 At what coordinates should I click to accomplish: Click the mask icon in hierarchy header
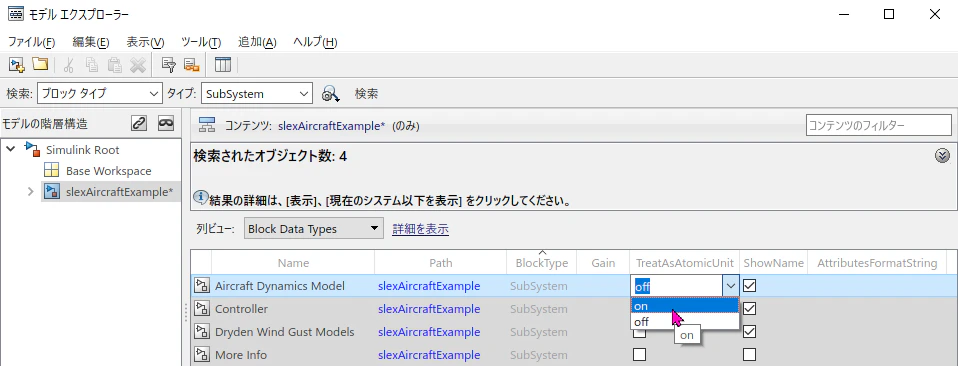pyautogui.click(x=166, y=123)
